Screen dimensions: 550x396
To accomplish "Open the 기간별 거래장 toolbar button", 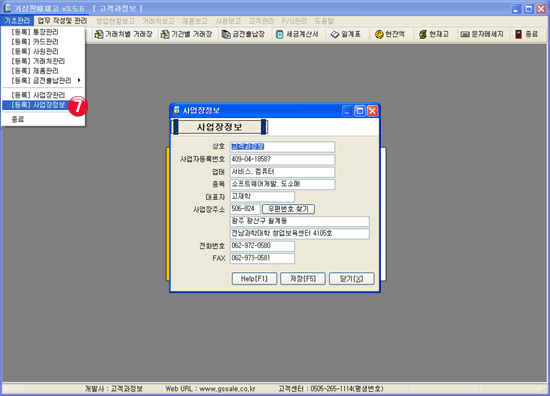I will [x=186, y=34].
